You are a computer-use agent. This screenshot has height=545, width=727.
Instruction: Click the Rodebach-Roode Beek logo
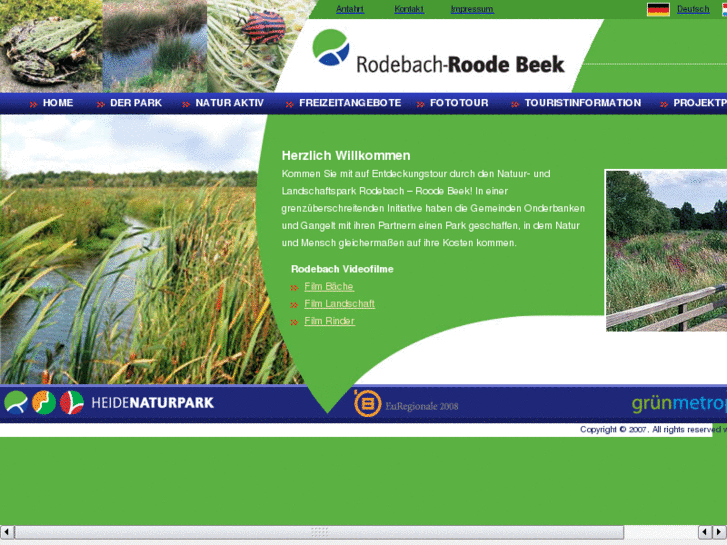click(438, 52)
